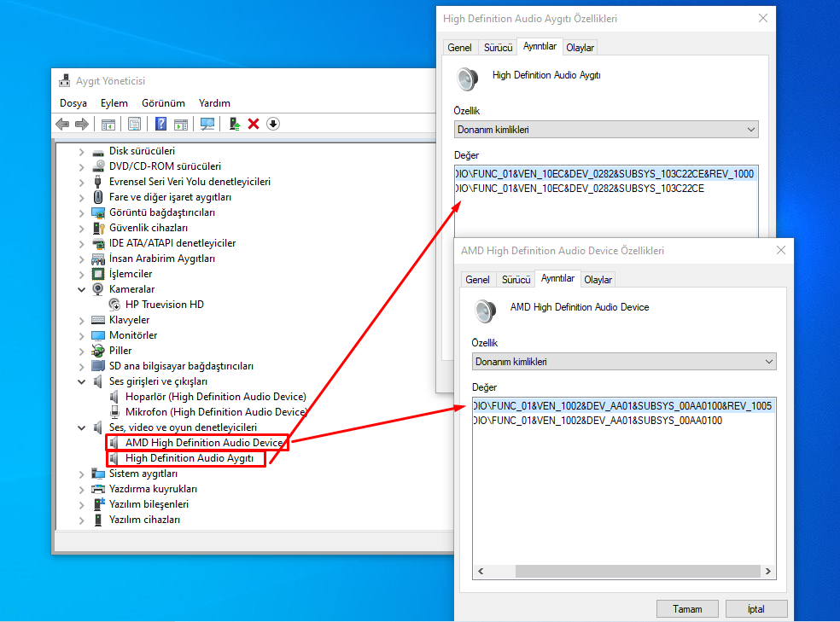Click the HP Truevision HD webcam icon

click(x=114, y=305)
